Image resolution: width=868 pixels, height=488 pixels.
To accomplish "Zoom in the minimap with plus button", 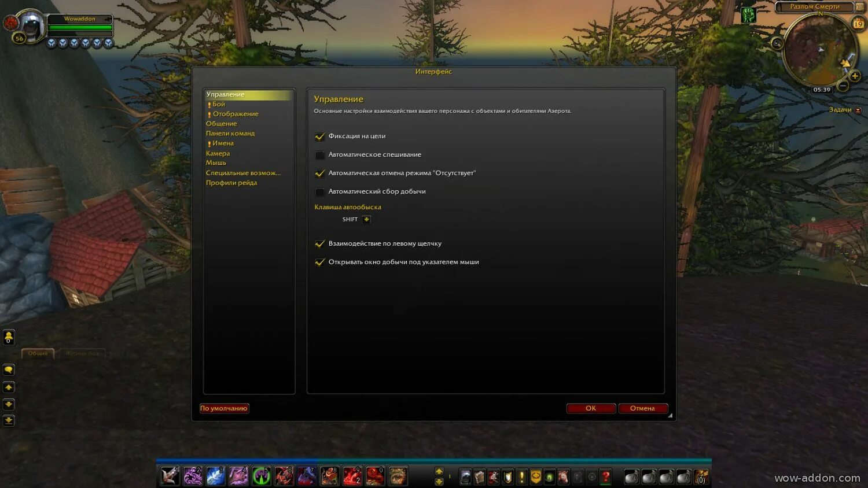I will (855, 76).
